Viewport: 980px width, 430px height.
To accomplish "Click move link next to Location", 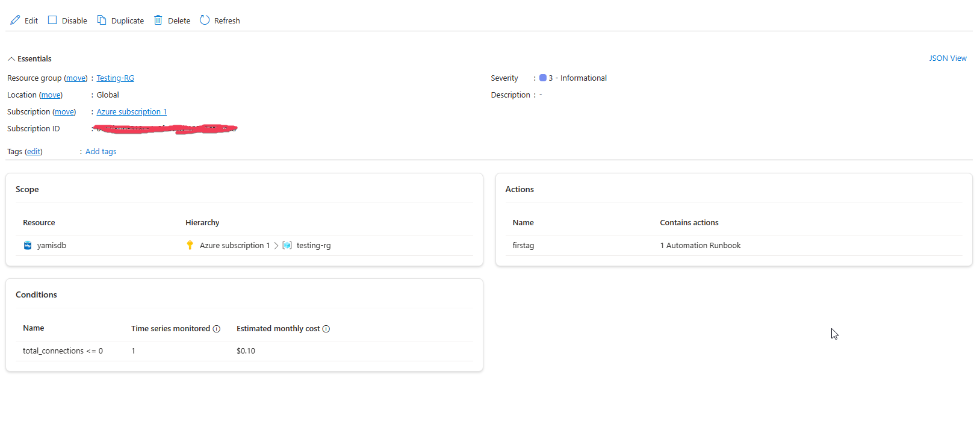I will pyautogui.click(x=51, y=95).
